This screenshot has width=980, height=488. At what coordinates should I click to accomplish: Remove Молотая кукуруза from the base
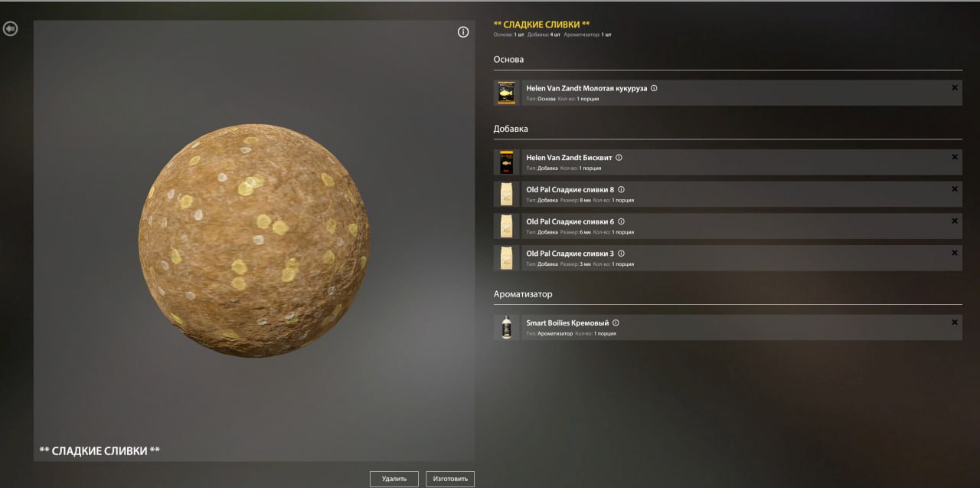point(954,88)
